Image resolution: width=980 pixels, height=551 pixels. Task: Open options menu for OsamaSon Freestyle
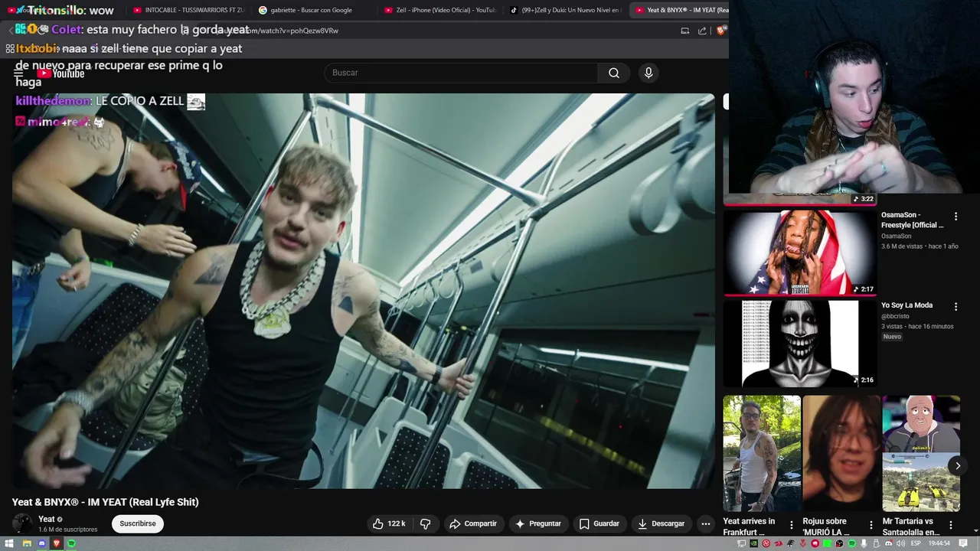[x=955, y=217]
